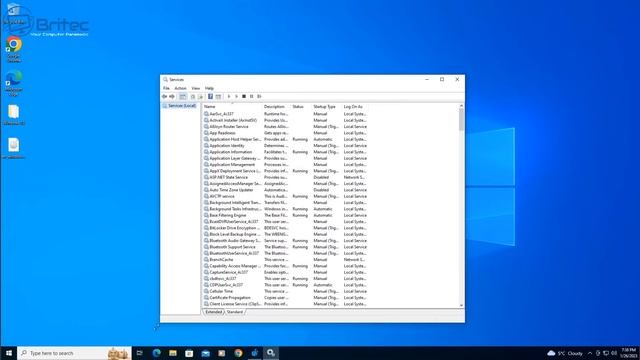Open the blue Help toolbar icon
Viewport: 640px width, 360px height.
[210, 97]
